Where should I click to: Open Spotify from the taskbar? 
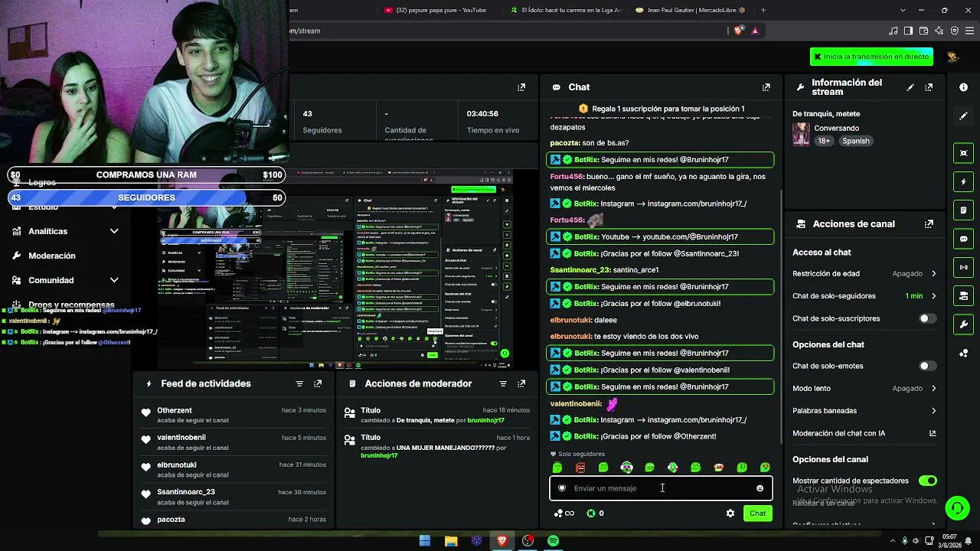tap(553, 541)
